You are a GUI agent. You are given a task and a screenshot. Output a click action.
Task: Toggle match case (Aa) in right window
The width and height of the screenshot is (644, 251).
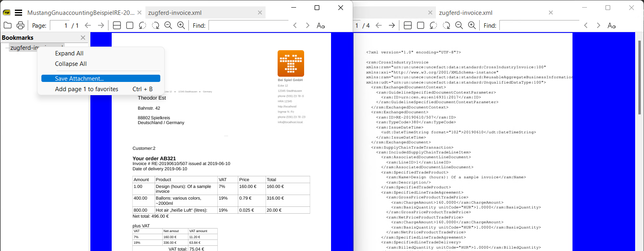(611, 25)
